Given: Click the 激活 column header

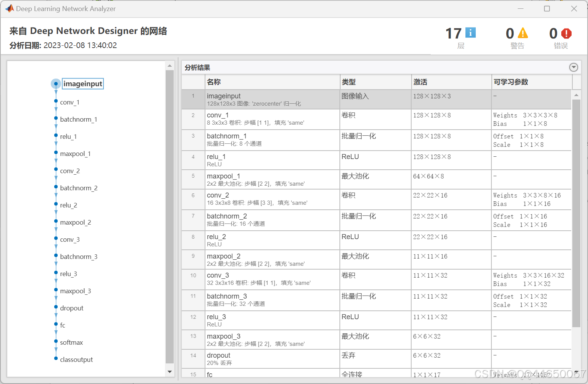Looking at the screenshot, I should [452, 82].
